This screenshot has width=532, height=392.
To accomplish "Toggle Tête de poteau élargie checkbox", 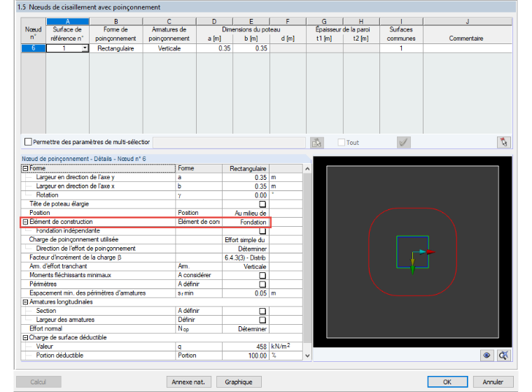I will point(262,204).
